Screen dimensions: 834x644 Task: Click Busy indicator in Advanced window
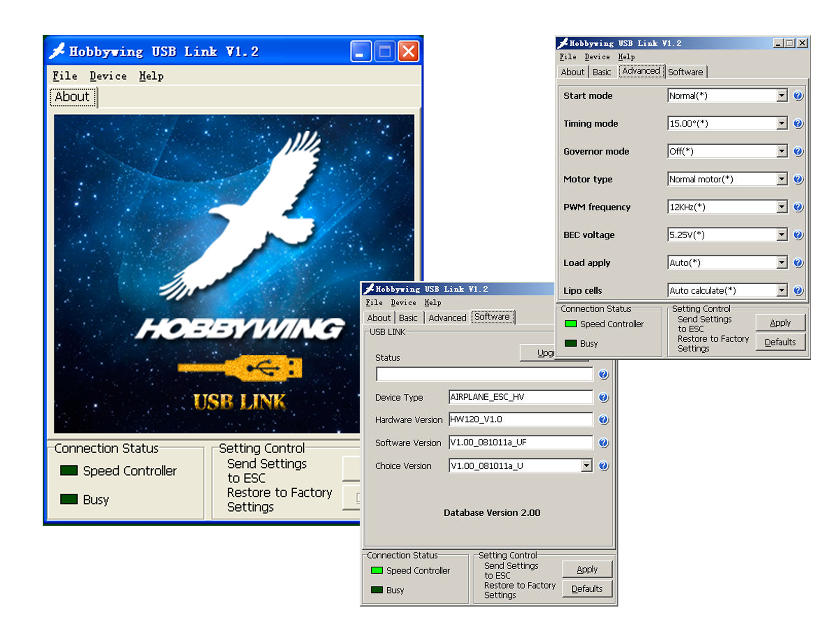(x=571, y=343)
